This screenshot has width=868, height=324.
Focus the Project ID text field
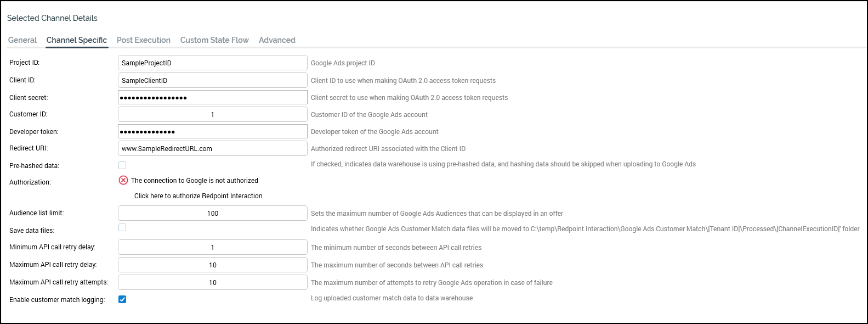(212, 63)
